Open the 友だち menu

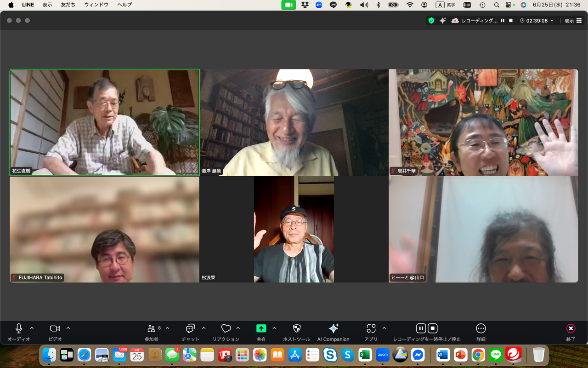point(69,5)
